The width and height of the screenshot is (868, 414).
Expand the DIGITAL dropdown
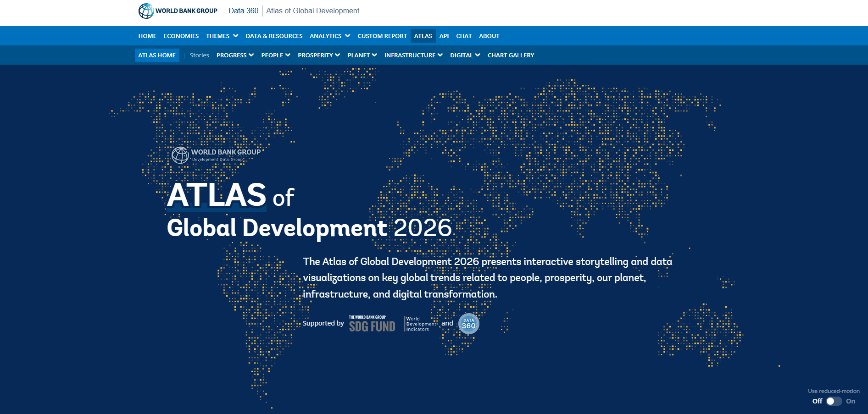[465, 55]
